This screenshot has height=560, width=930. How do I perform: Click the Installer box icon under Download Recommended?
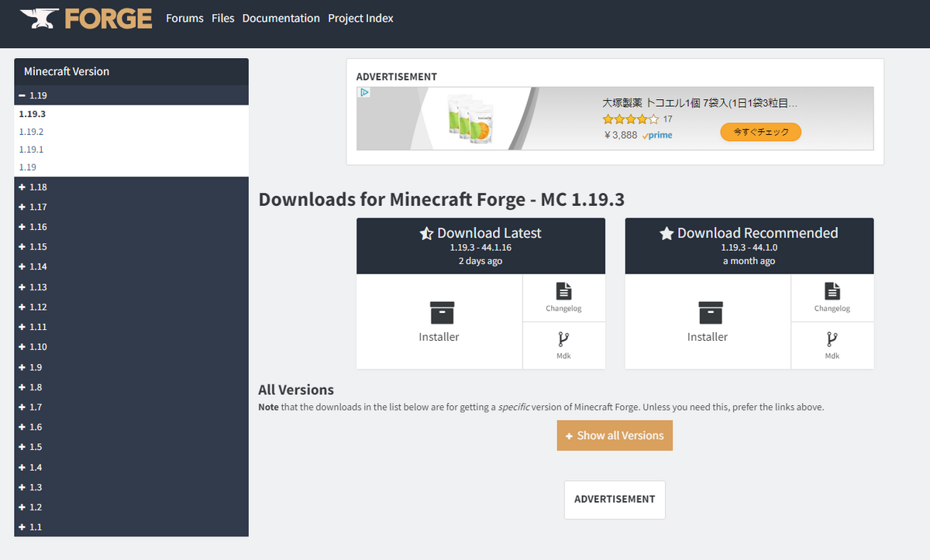(x=708, y=313)
